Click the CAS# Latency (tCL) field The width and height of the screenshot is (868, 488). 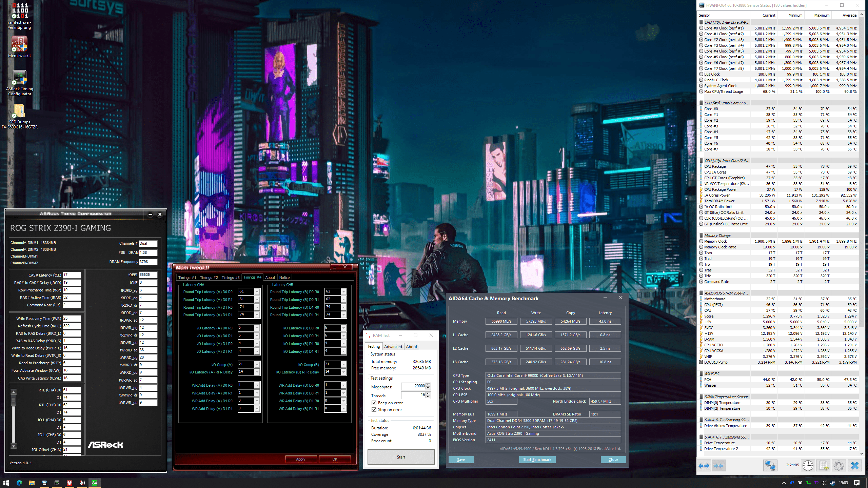click(72, 275)
